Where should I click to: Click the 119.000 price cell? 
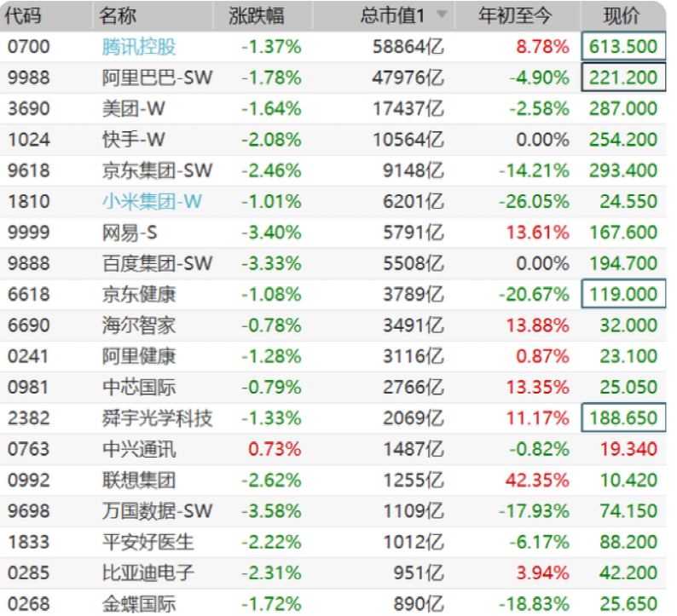pyautogui.click(x=623, y=294)
